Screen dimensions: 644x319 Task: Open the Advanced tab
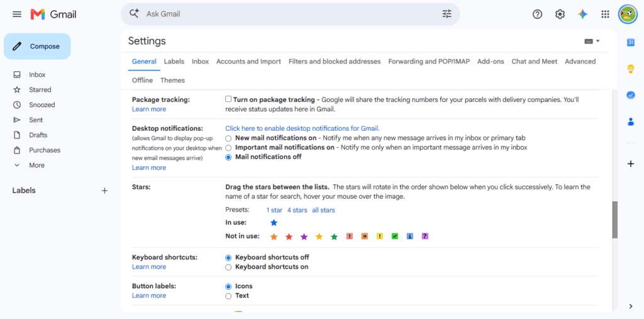[x=580, y=61]
